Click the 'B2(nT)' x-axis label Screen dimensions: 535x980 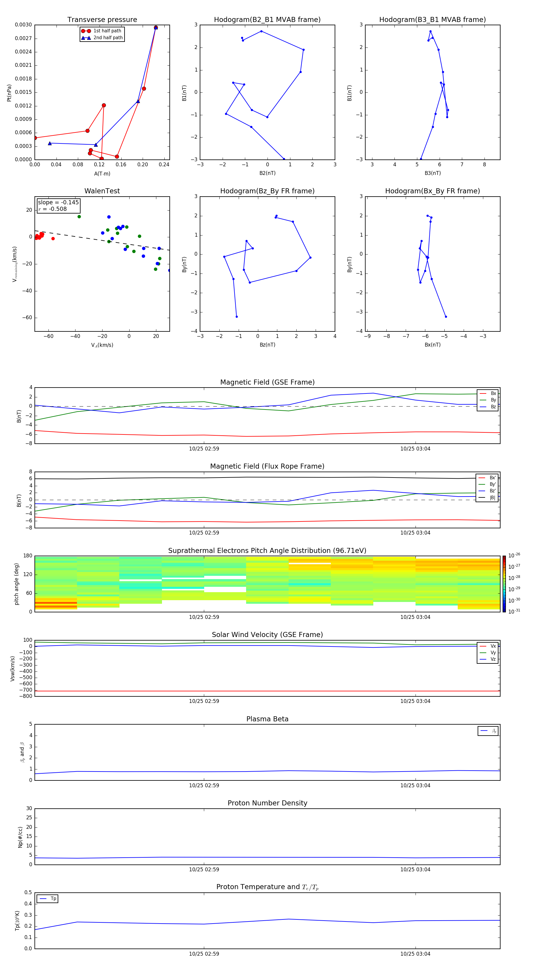coord(267,173)
